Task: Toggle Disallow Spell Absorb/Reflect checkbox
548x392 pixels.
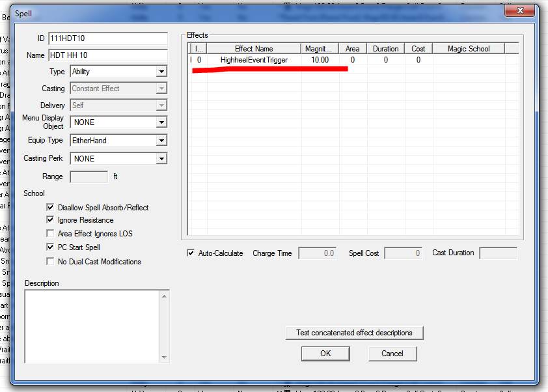Action: pyautogui.click(x=50, y=207)
